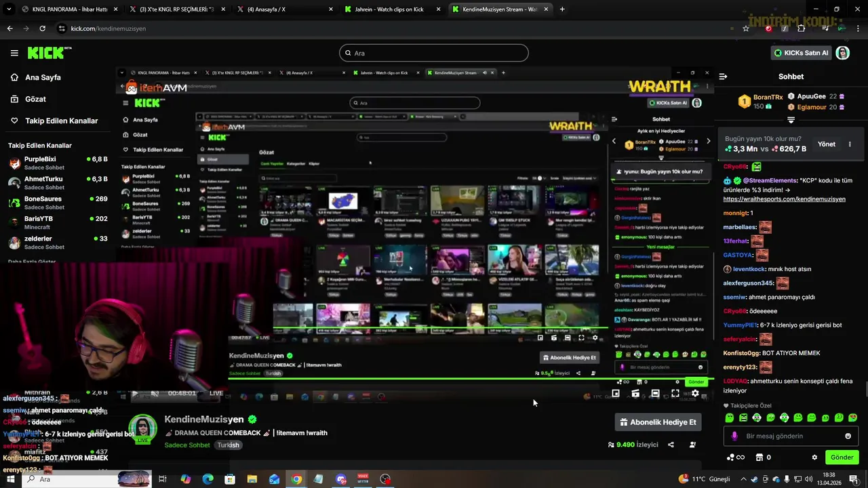Click the chat shop points icon
This screenshot has width=868, height=488.
coord(759,457)
